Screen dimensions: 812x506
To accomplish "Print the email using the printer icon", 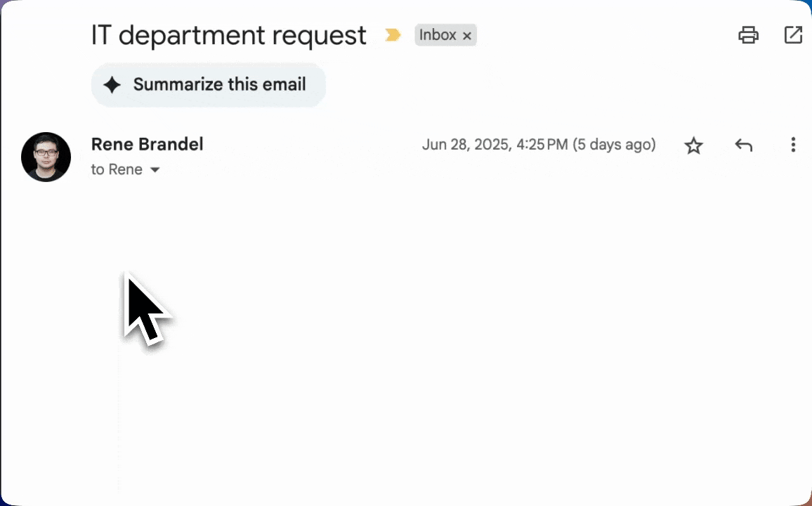I will pos(748,34).
